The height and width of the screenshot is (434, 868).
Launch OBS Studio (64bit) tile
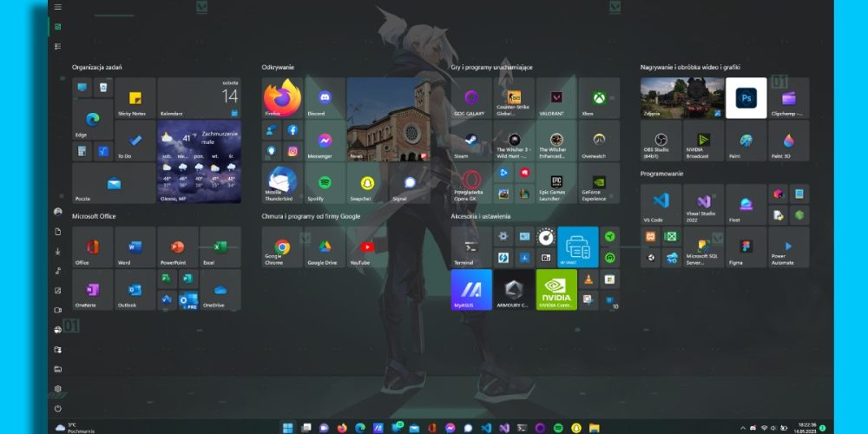pyautogui.click(x=661, y=141)
